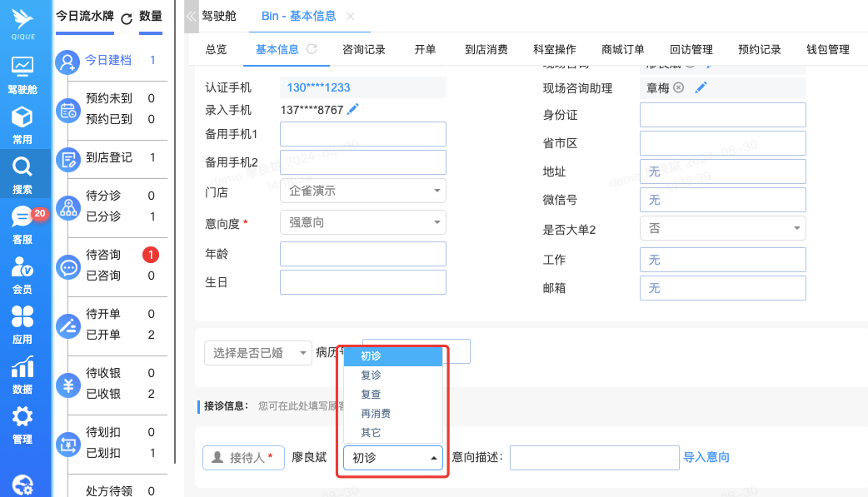Edit 录入手机 number with pencil icon
The image size is (868, 497).
[x=353, y=109]
